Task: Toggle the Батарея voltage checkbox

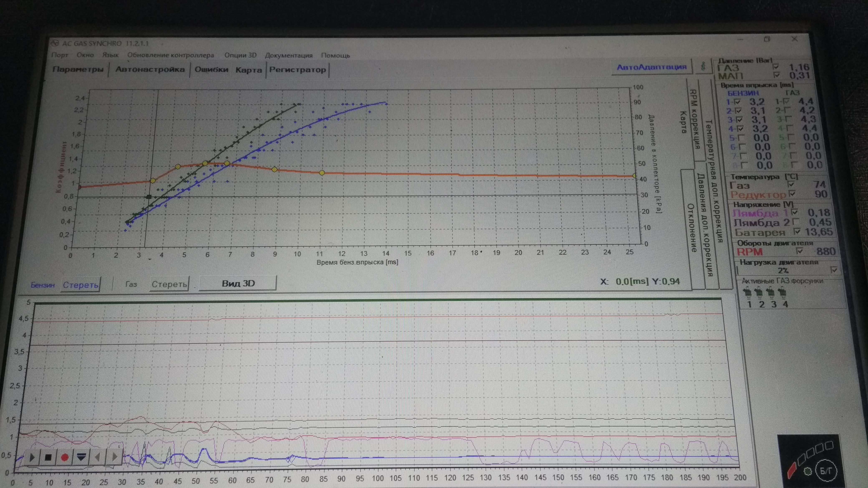Action: (797, 231)
